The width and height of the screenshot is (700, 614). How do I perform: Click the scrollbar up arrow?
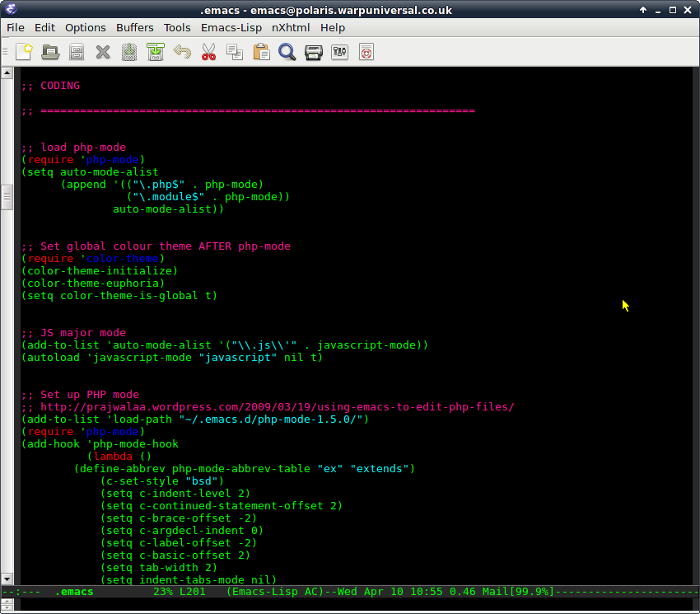(x=7, y=74)
